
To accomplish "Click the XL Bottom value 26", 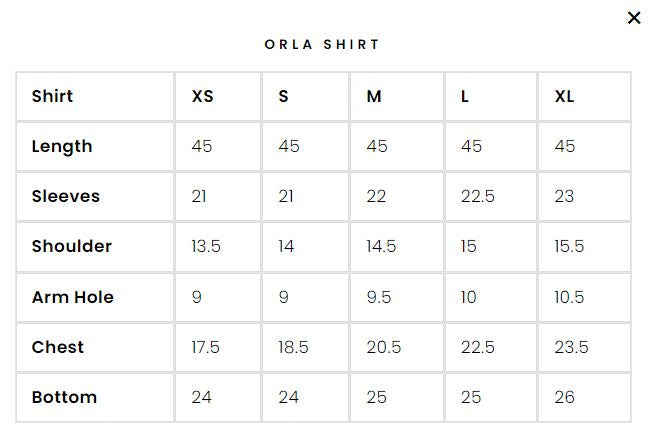I will [x=565, y=398].
